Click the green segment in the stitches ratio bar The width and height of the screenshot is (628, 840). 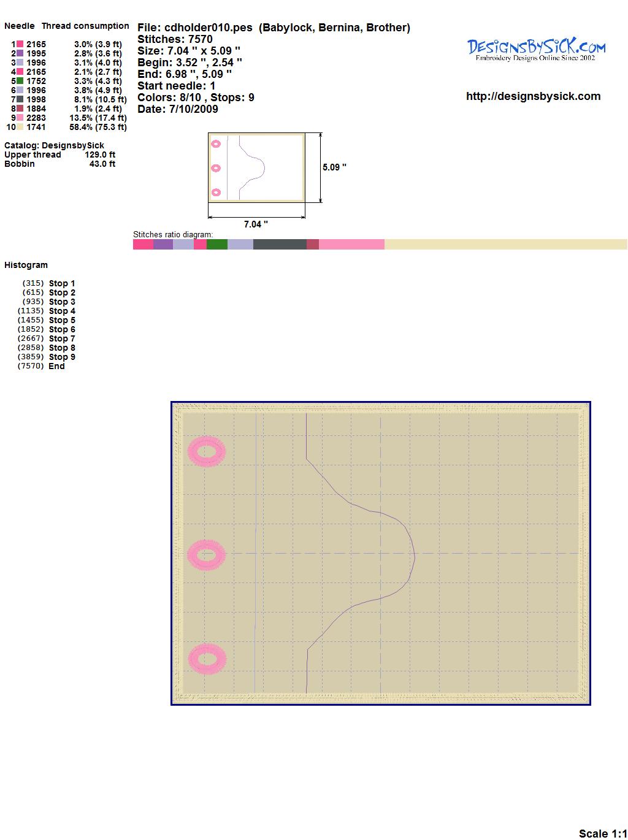click(217, 245)
